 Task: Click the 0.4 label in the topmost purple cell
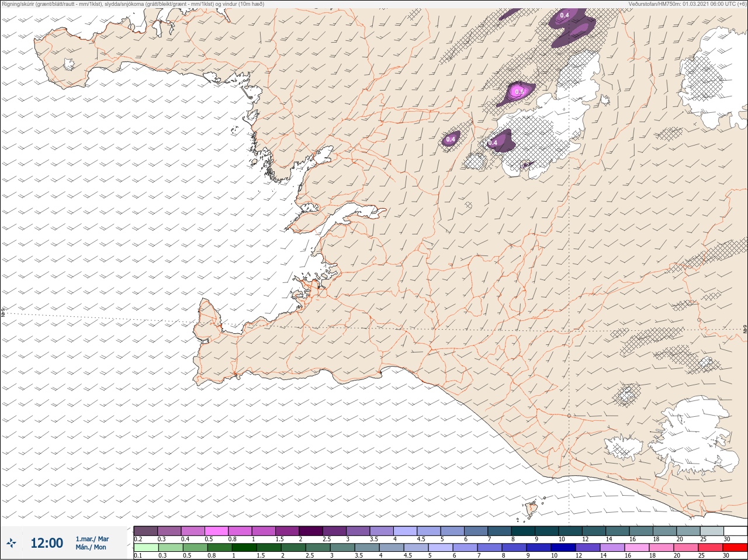click(x=565, y=15)
